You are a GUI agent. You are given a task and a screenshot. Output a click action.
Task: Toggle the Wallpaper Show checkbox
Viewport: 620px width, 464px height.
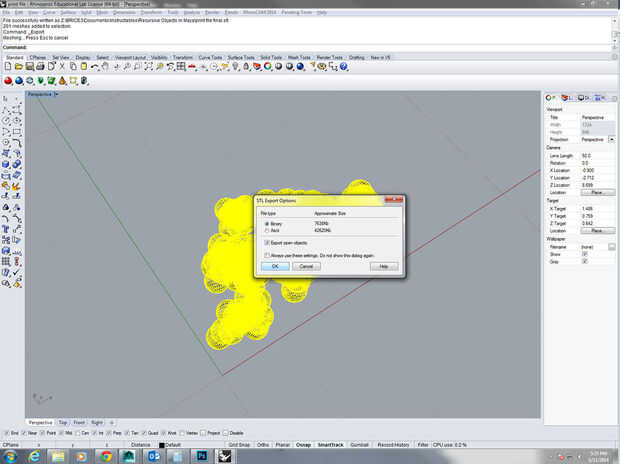click(585, 254)
